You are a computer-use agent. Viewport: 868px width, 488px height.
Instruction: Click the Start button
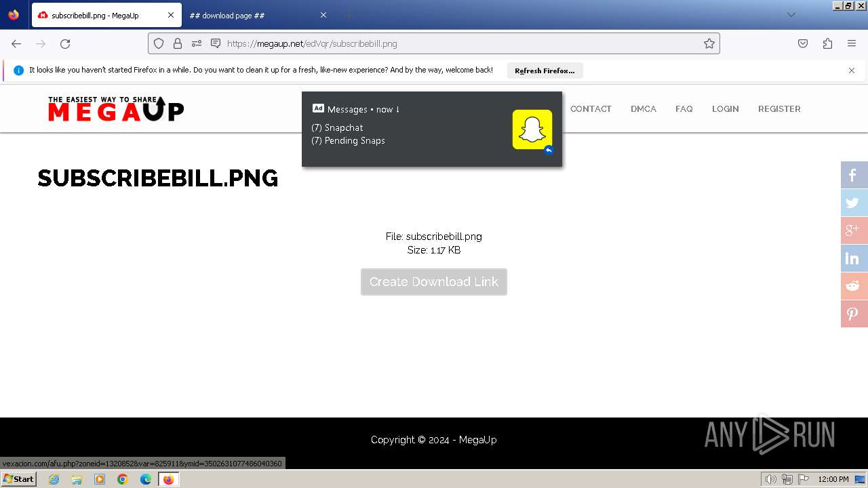point(18,479)
